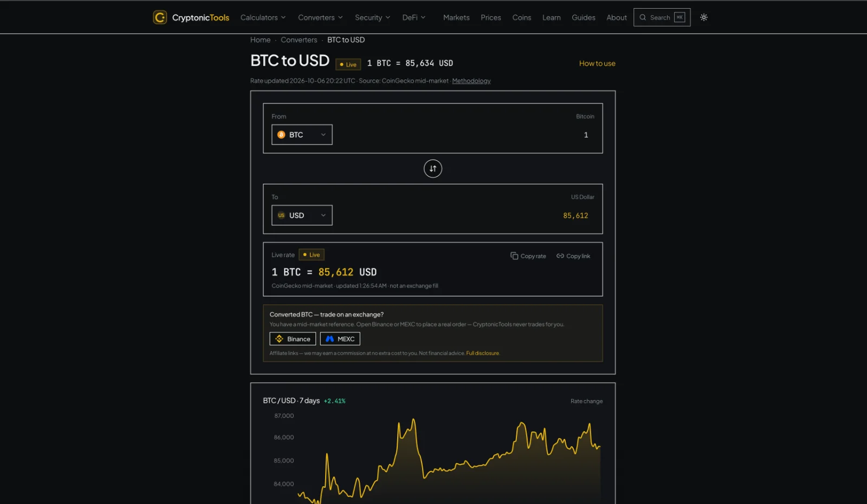
Task: Toggle the light/dark theme sun icon
Action: (x=704, y=17)
